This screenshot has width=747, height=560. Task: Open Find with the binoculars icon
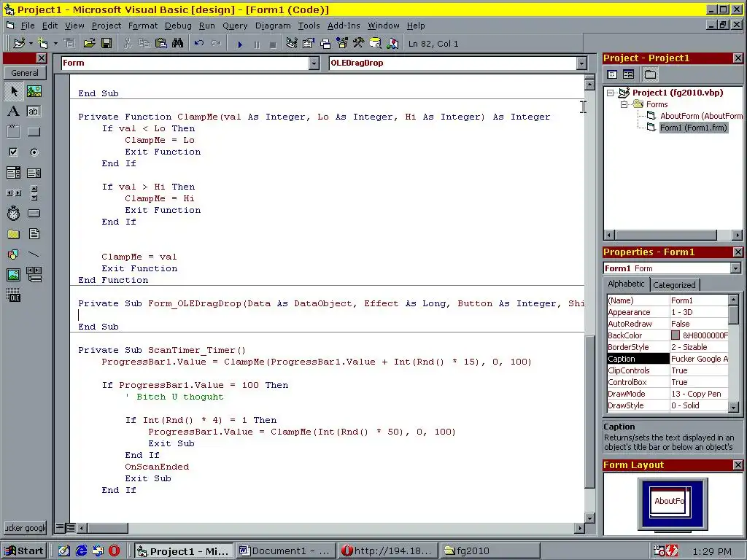coord(178,44)
